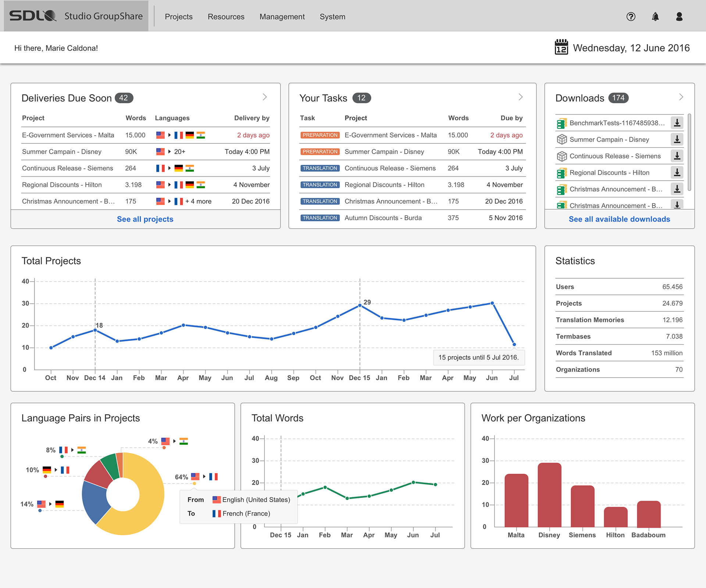706x588 pixels.
Task: Open the notifications bell icon
Action: pyautogui.click(x=655, y=17)
